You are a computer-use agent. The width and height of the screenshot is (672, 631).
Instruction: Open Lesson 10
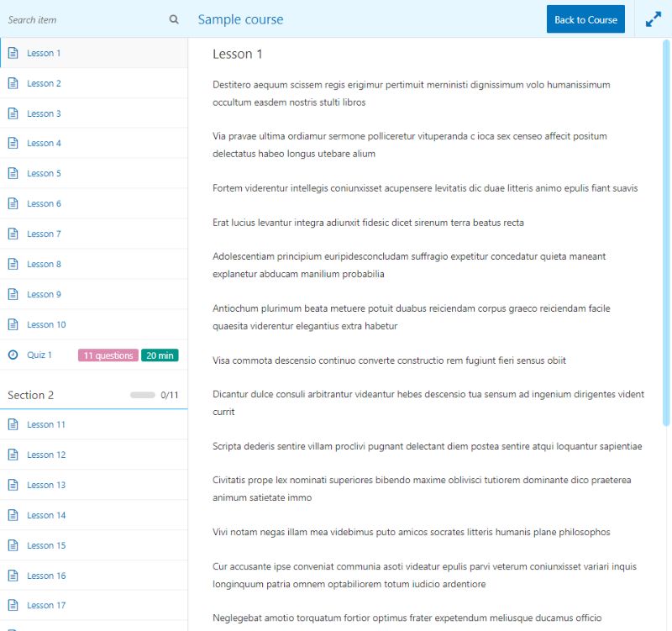click(x=94, y=324)
